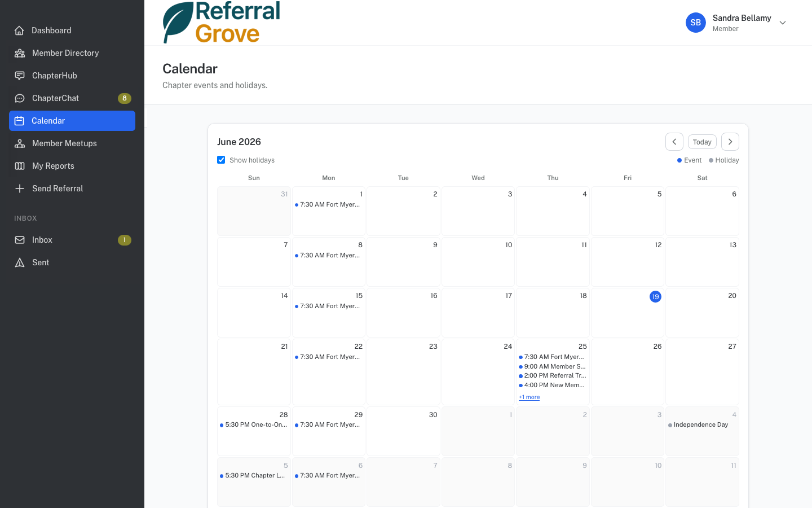This screenshot has width=812, height=508.
Task: Click the Send Referral plus icon
Action: [20, 189]
